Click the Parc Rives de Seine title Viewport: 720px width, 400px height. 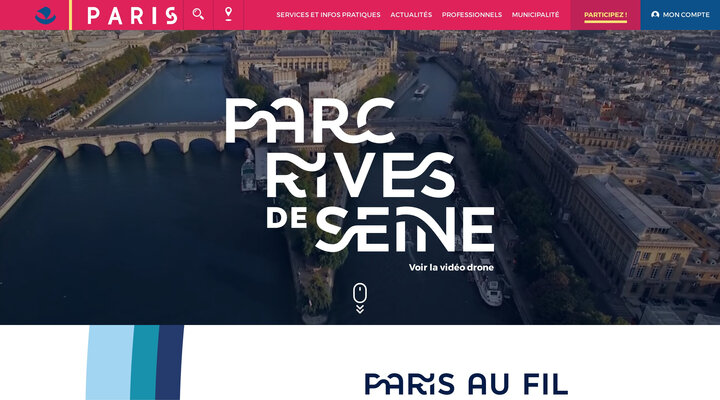[360, 175]
